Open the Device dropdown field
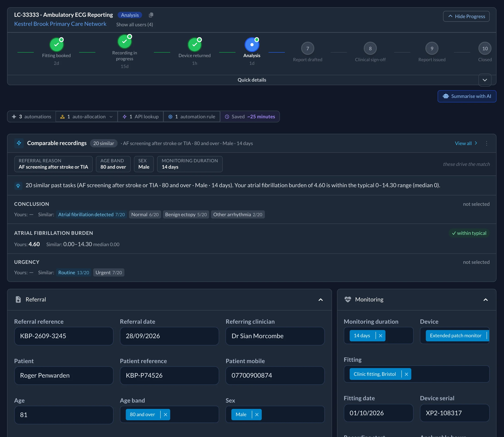Image resolution: width=504 pixels, height=437 pixels. (x=455, y=335)
